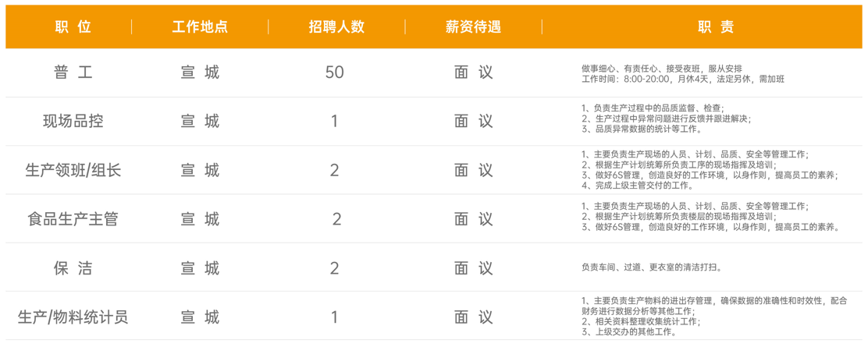This screenshot has width=868, height=347.
Task: Open the 生产领班/组长 position
Action: tap(73, 170)
